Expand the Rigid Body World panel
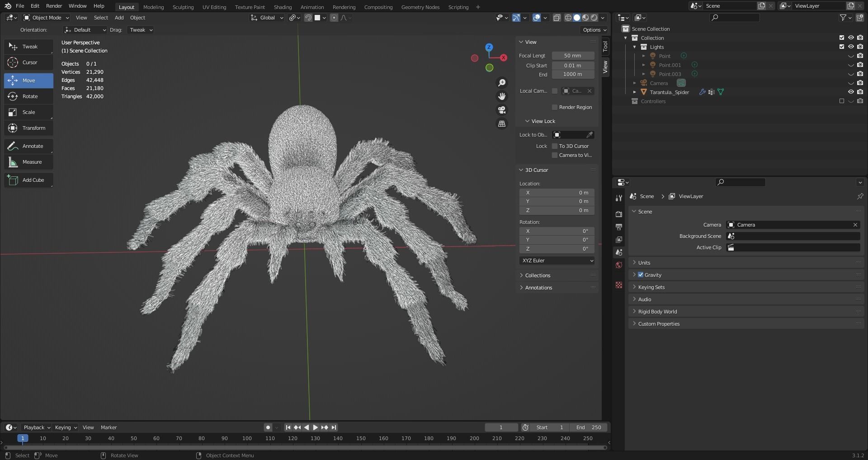Image resolution: width=868 pixels, height=460 pixels. click(x=657, y=312)
